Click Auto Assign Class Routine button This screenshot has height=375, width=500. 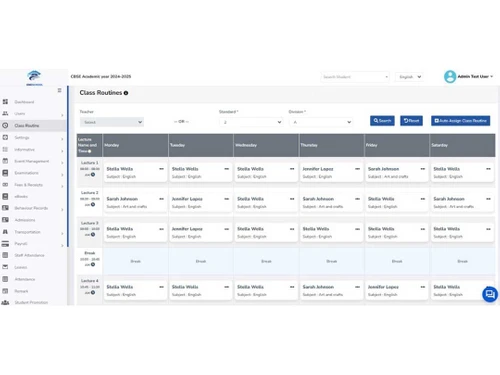pos(460,121)
